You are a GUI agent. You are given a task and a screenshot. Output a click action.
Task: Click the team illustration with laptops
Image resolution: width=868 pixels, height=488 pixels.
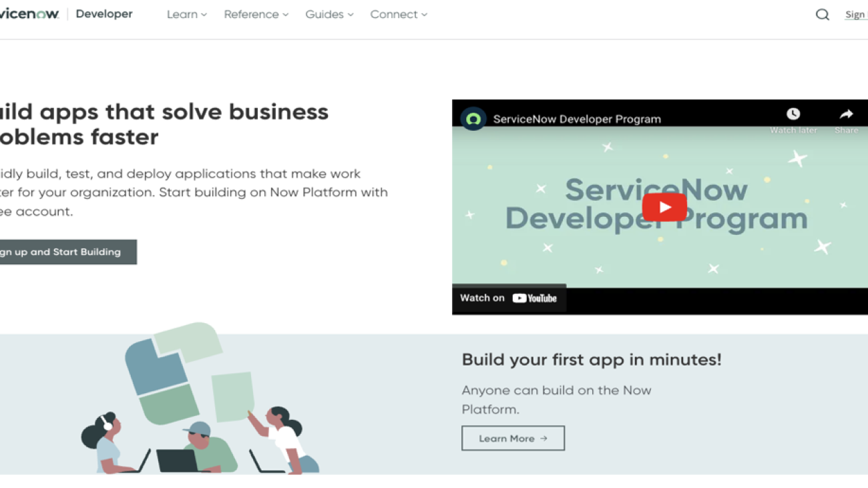[200, 399]
